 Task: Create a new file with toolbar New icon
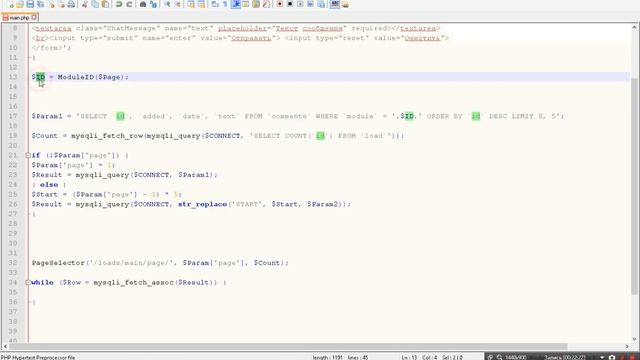tap(10, 4)
